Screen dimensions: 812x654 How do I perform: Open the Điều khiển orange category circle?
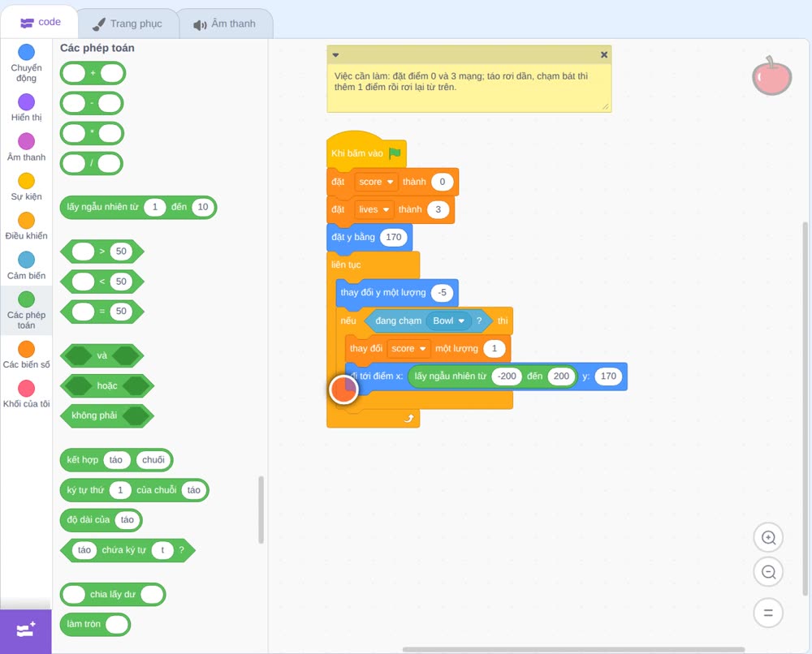(x=27, y=221)
